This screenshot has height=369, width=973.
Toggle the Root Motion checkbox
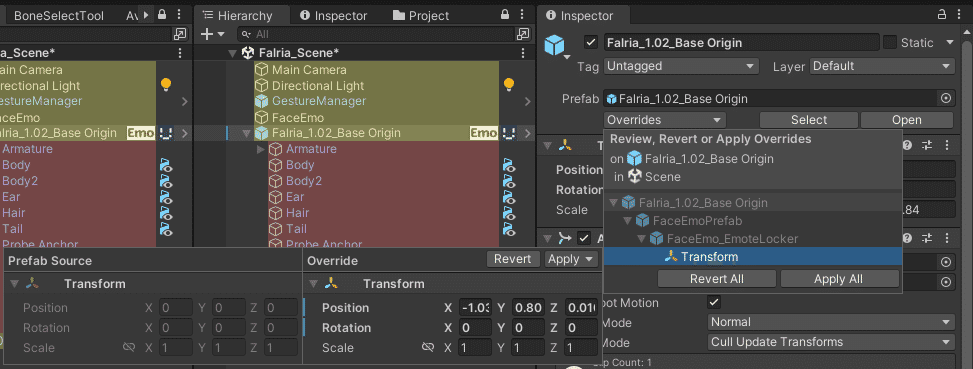pyautogui.click(x=714, y=303)
